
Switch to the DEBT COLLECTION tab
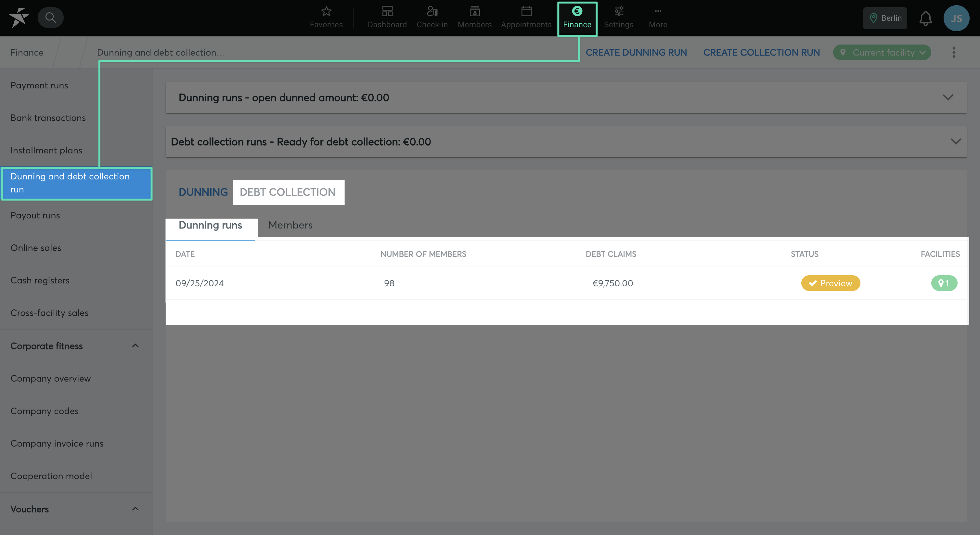pos(288,192)
